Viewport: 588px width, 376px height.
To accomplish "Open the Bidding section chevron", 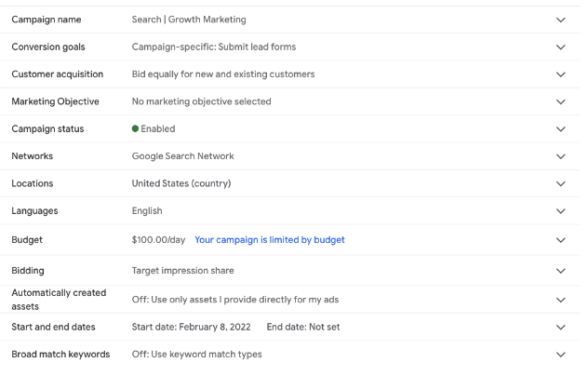I will 560,271.
